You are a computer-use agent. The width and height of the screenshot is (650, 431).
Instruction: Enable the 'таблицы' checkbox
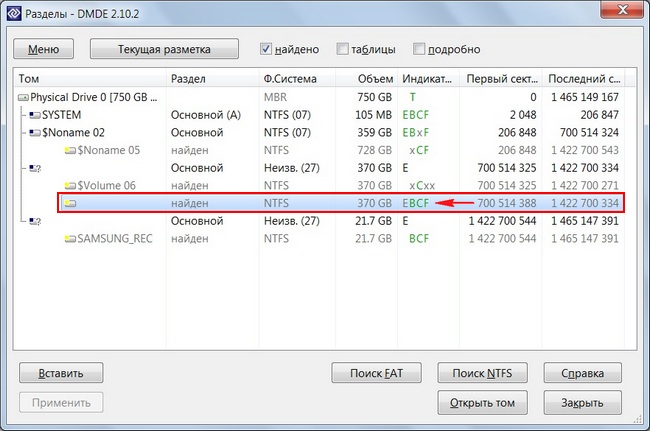coord(343,49)
